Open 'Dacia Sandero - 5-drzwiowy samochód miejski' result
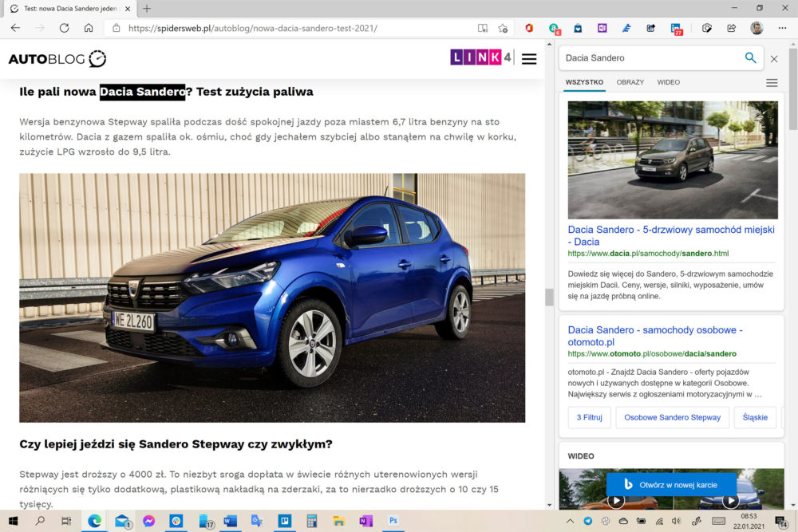 pos(671,235)
